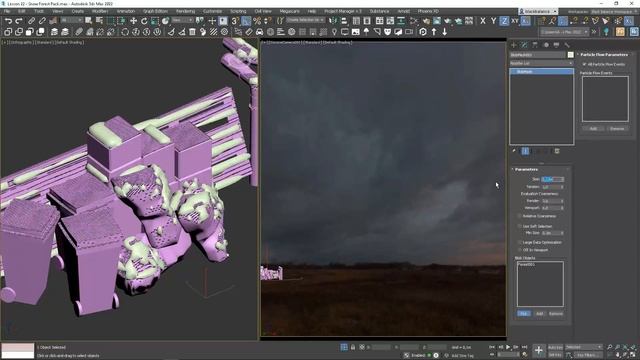Toggle the Percent Snap button
The image size is (640, 360).
(x=257, y=20)
